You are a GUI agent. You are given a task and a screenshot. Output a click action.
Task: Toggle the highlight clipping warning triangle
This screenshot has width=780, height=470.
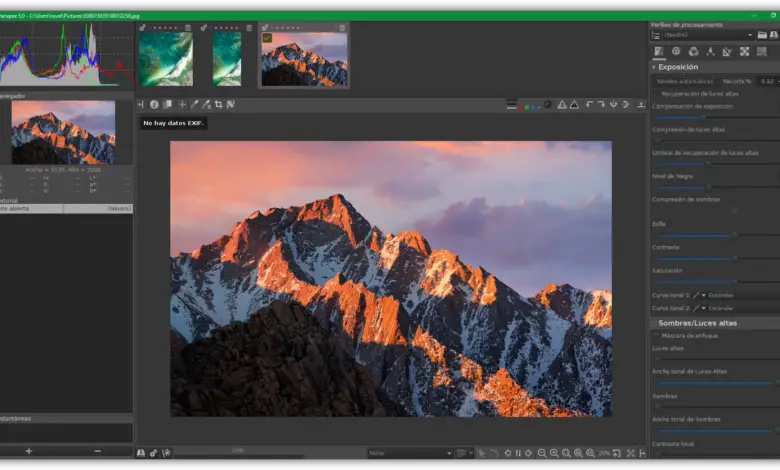click(x=562, y=104)
